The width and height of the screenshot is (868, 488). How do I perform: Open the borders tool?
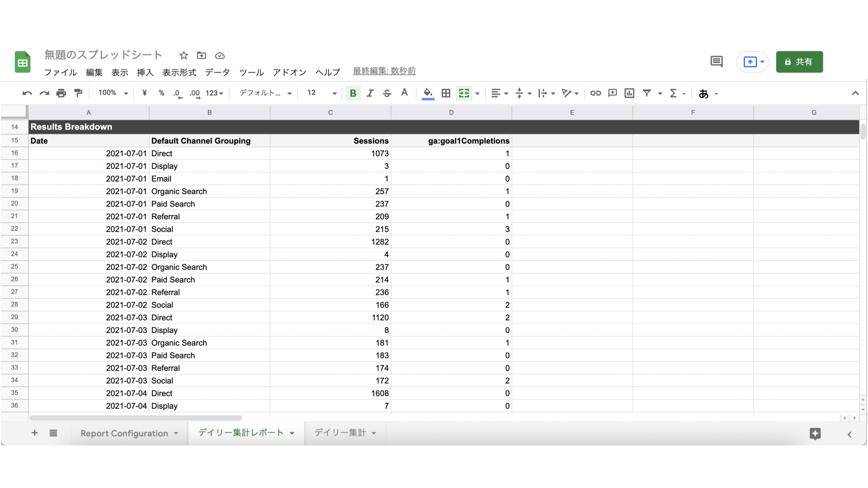[x=446, y=93]
